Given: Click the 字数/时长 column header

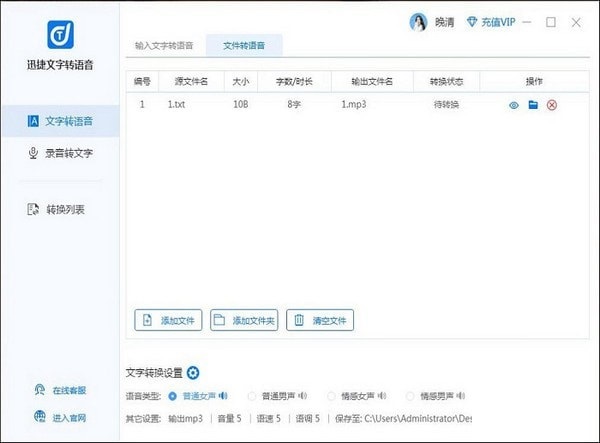Looking at the screenshot, I should pos(294,81).
